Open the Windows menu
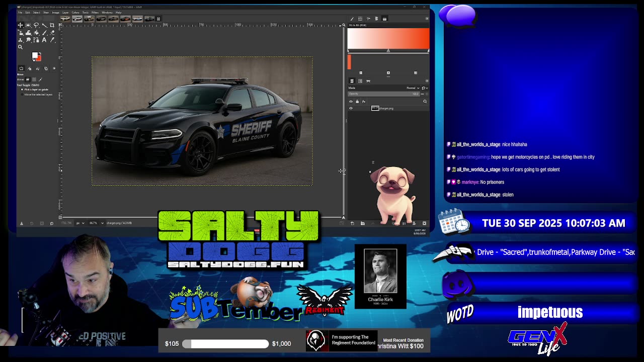 coord(107,13)
